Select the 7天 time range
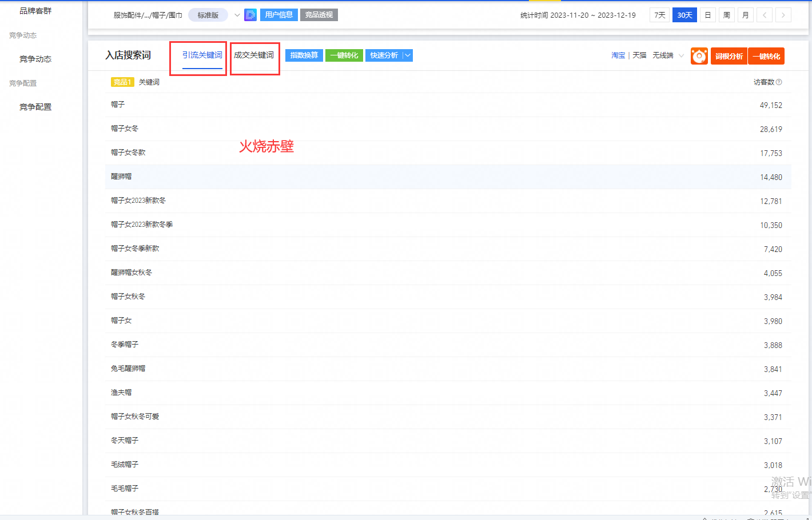Image resolution: width=812 pixels, height=520 pixels. [660, 15]
